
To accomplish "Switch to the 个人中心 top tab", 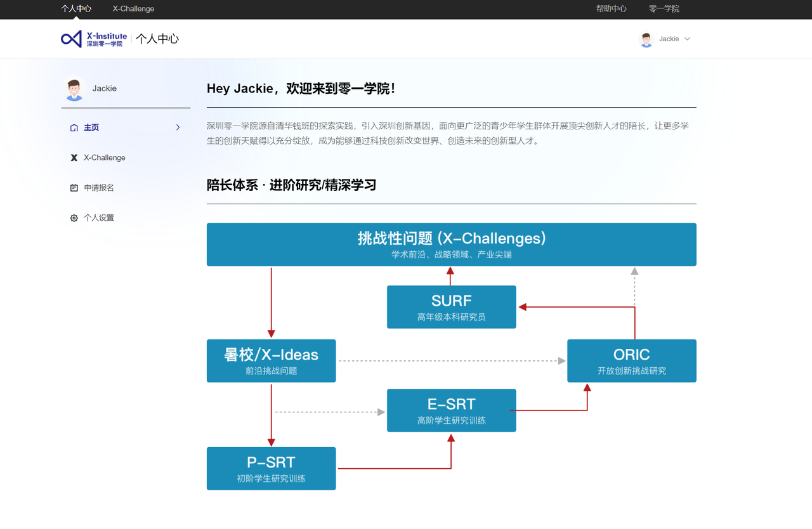I will [76, 9].
